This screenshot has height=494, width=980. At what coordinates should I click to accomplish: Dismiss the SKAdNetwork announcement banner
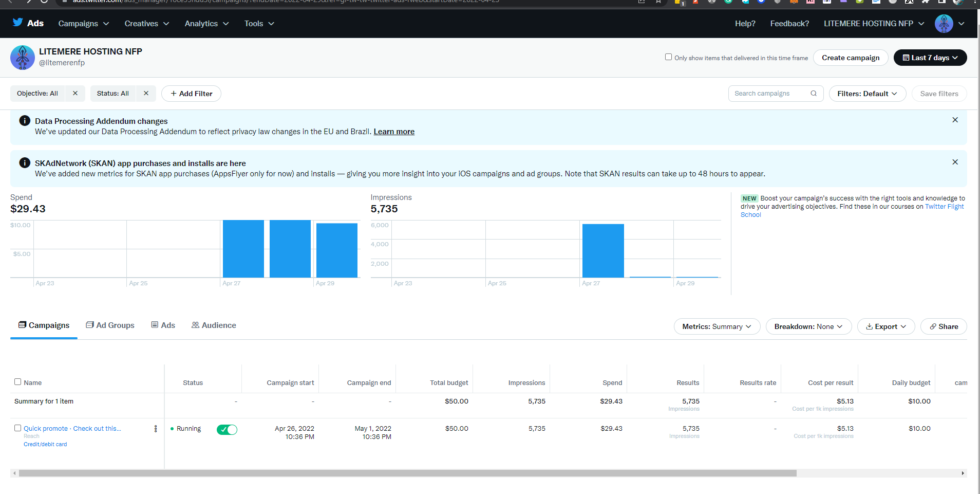pyautogui.click(x=955, y=162)
